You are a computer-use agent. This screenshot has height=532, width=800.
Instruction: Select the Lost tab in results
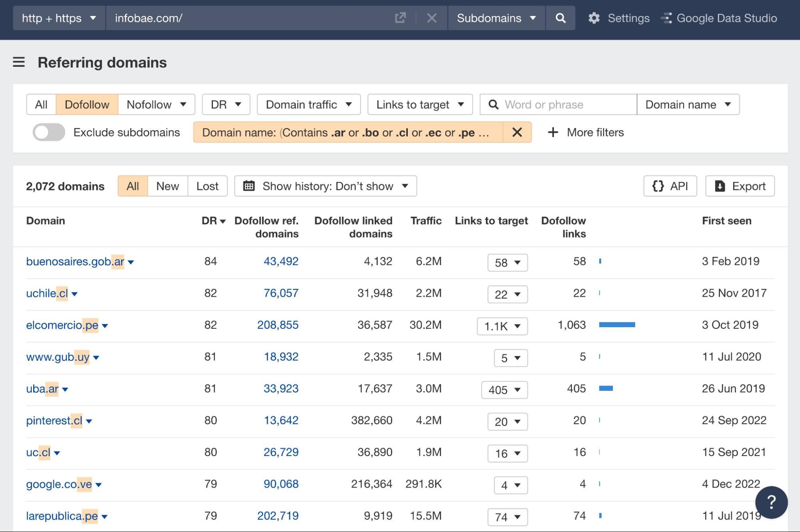(207, 185)
